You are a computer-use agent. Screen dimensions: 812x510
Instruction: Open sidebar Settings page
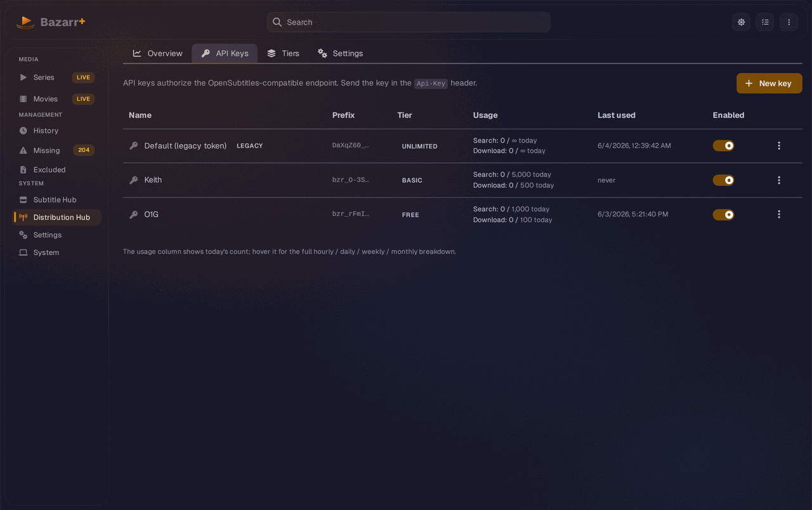tap(57, 235)
